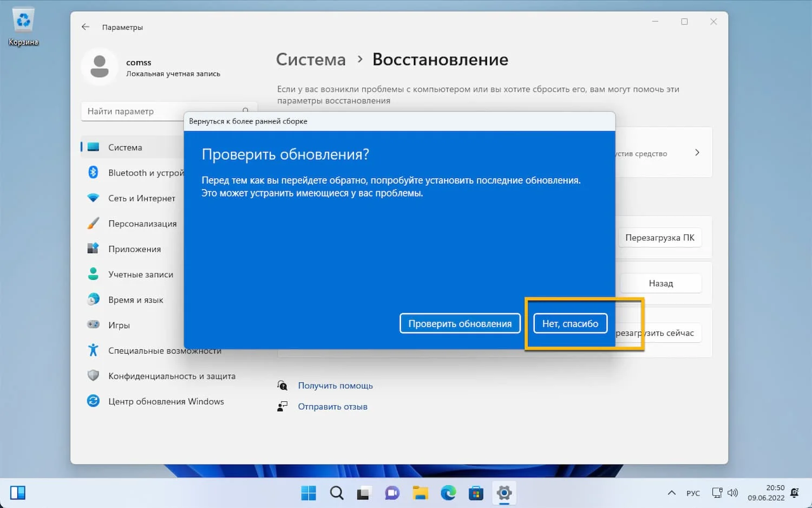Click the "Отправить отзыв" link

332,407
